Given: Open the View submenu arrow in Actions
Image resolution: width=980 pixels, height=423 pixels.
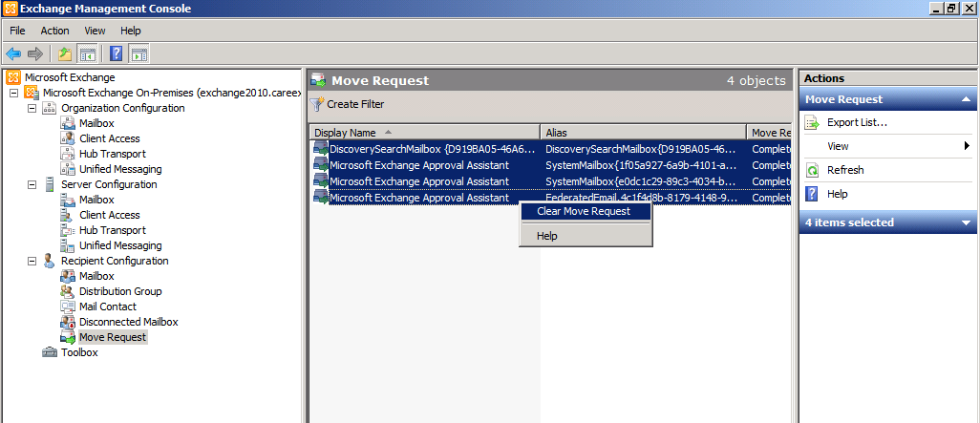Looking at the screenshot, I should coord(967,146).
